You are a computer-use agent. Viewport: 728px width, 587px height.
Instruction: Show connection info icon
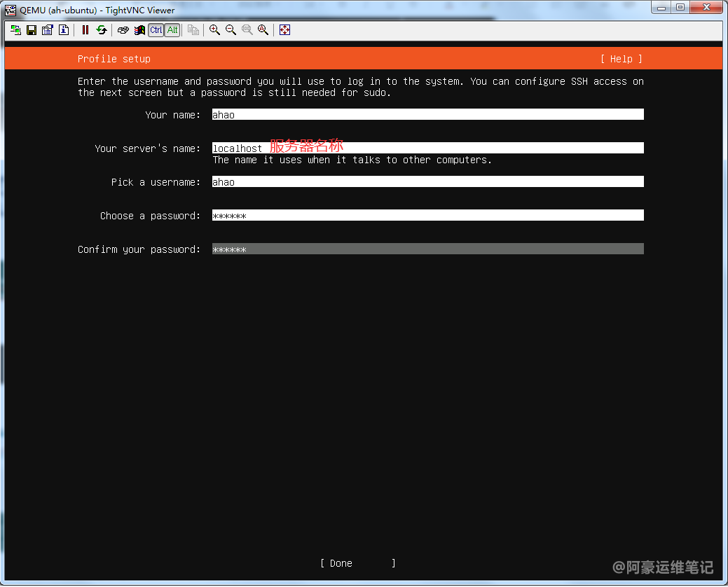coord(64,30)
